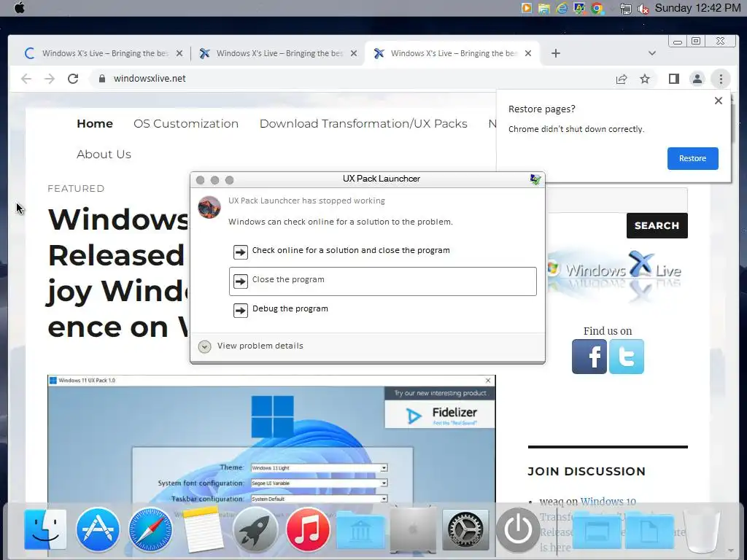Click the power button icon in the dock
Screen dimensions: 747x560
click(518, 529)
